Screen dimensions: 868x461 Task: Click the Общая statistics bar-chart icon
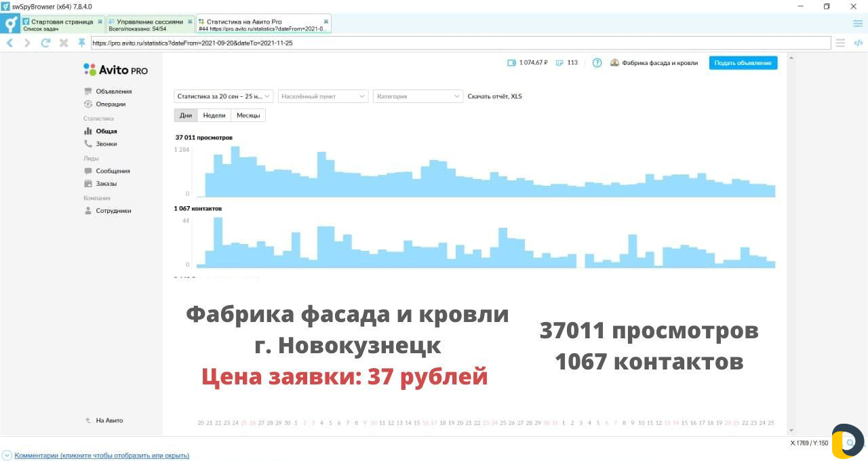[88, 132]
